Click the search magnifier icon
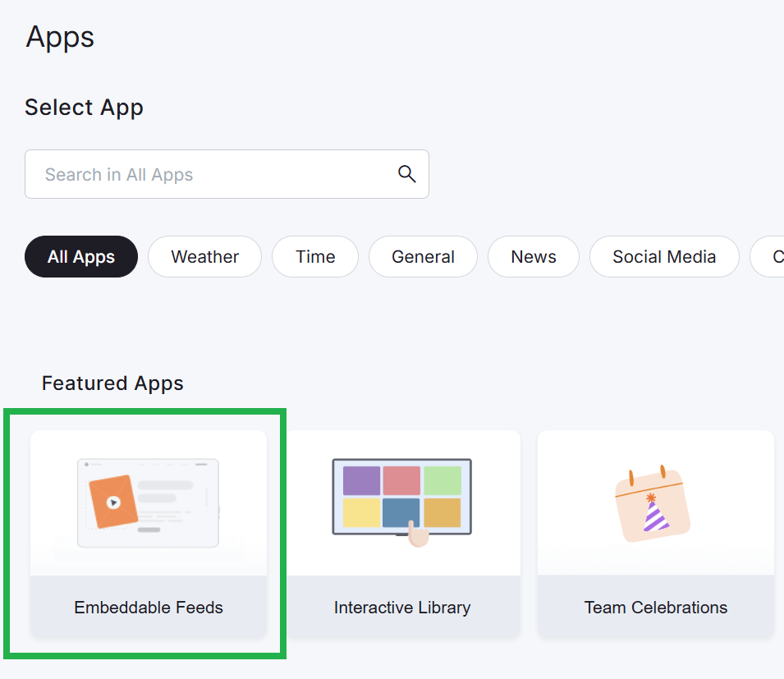The image size is (784, 679). [406, 174]
